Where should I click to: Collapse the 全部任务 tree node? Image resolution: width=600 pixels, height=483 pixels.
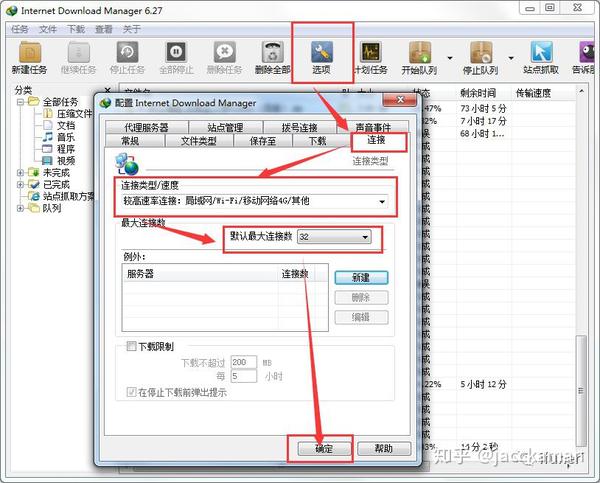click(x=21, y=102)
